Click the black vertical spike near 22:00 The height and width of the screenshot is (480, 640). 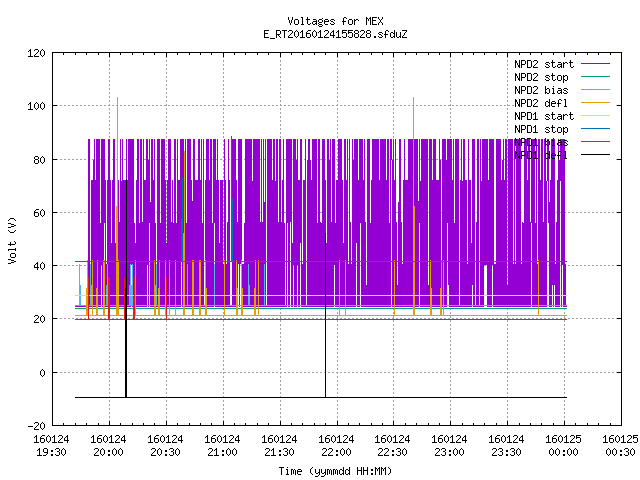pyautogui.click(x=325, y=315)
